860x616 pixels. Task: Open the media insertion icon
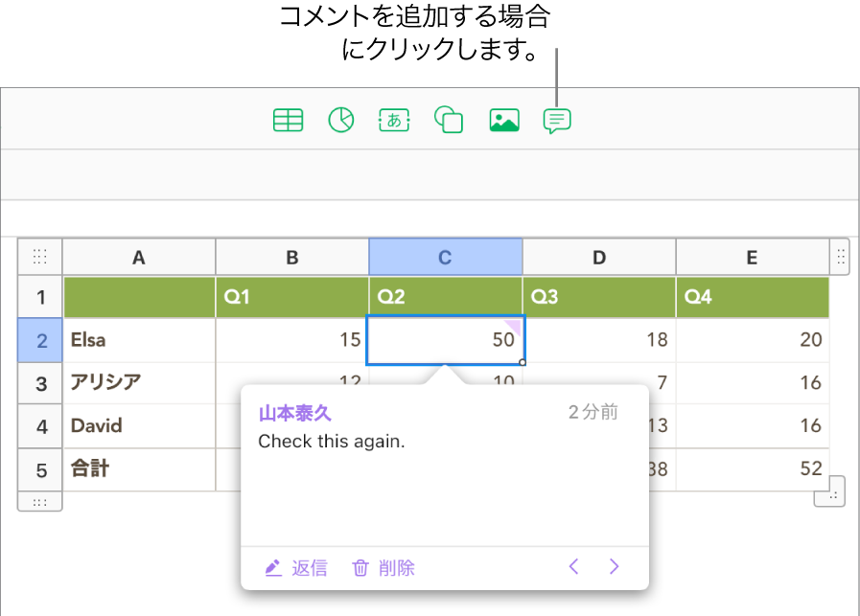[503, 120]
